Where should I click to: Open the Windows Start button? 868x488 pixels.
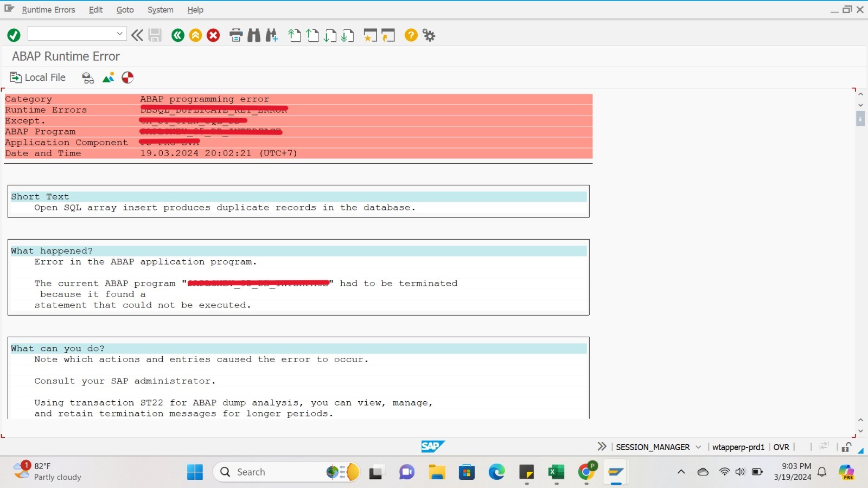(195, 472)
